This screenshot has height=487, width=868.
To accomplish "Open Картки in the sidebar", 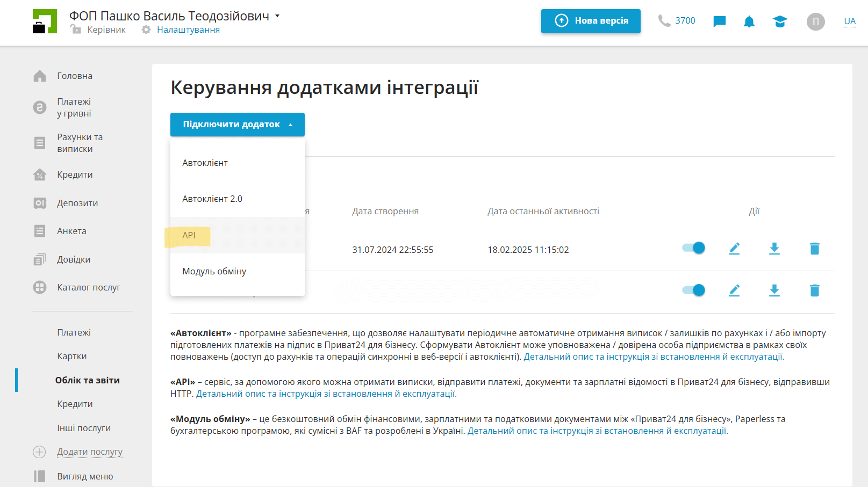I will click(x=72, y=356).
